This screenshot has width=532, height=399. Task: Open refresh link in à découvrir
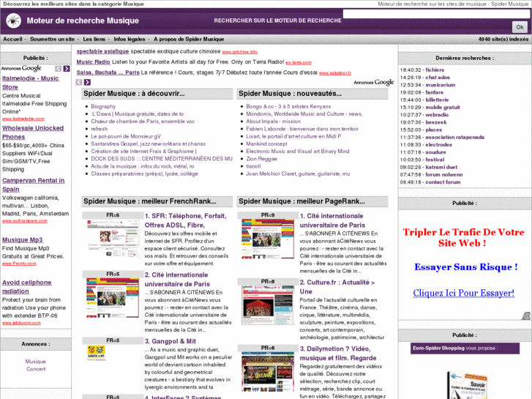pos(99,129)
